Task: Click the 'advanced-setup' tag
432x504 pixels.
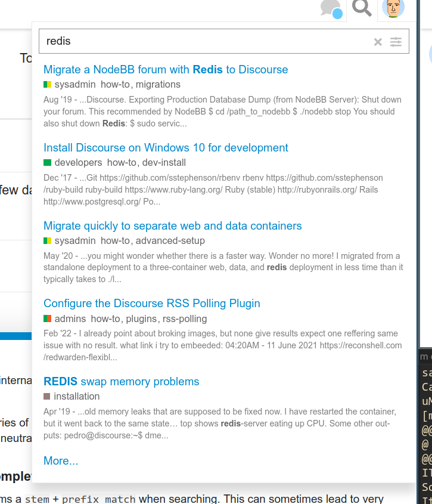Action: click(170, 241)
